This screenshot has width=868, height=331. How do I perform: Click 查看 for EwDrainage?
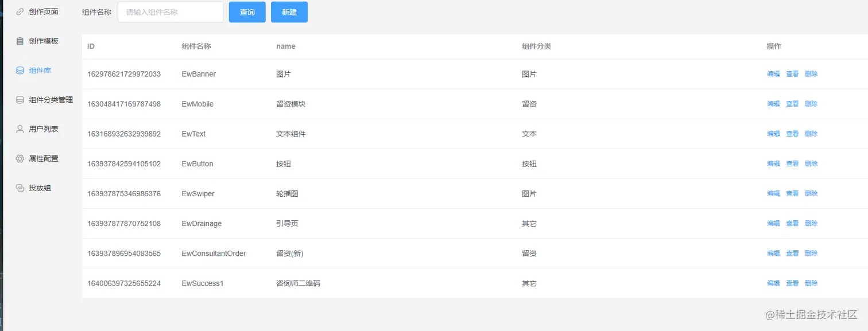tap(792, 223)
